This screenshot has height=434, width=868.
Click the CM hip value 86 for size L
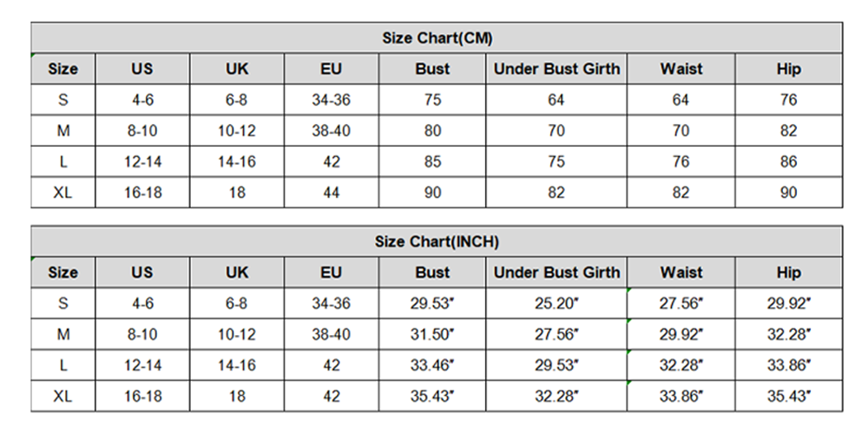788,161
